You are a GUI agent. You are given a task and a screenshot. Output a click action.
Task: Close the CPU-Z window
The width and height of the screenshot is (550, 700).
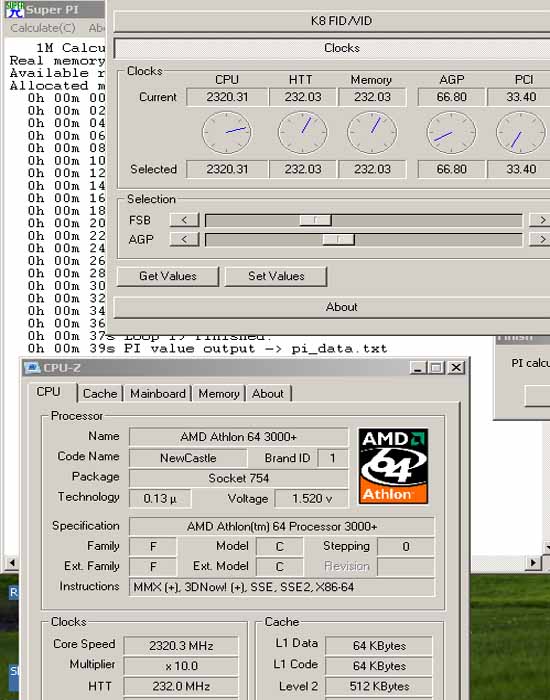pyautogui.click(x=456, y=367)
